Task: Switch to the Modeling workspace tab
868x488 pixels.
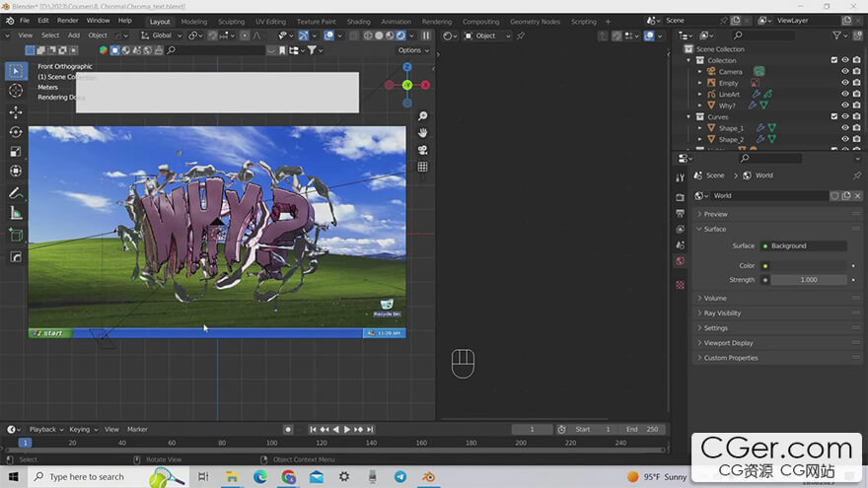Action: (x=193, y=22)
